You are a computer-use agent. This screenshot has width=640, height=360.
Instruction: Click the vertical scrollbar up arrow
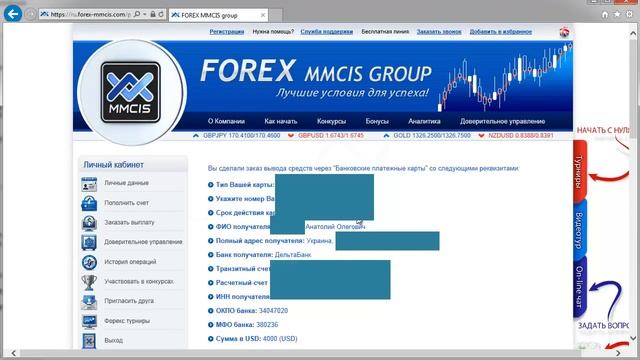[633, 33]
